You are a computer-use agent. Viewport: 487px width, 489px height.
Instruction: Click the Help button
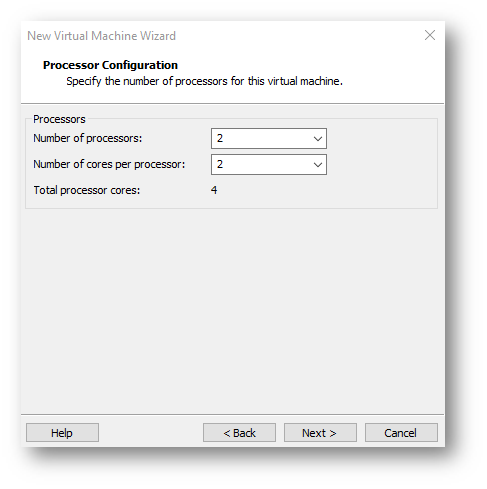click(x=62, y=433)
